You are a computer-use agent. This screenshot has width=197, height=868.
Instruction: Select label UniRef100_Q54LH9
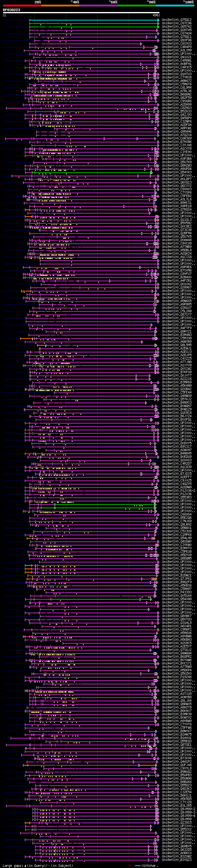[177, 538]
